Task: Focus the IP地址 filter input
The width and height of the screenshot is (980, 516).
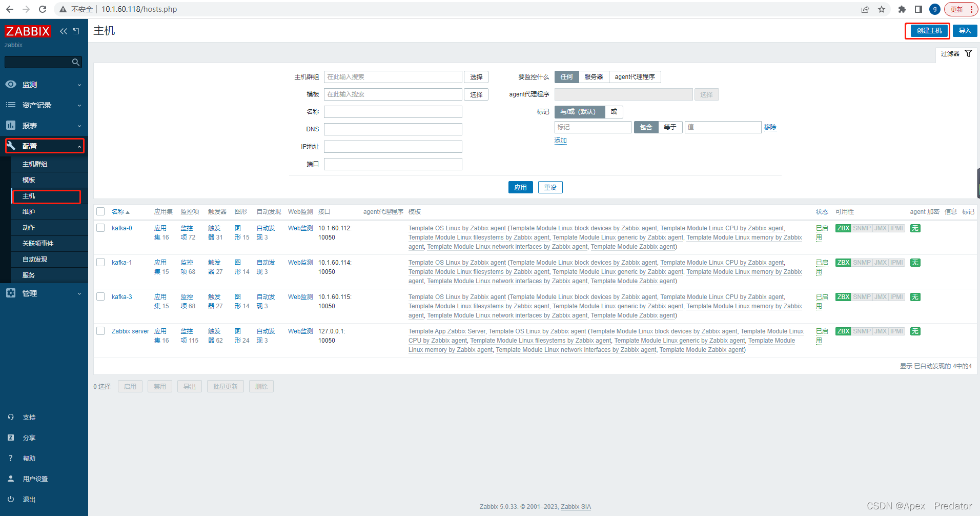Action: coord(393,147)
